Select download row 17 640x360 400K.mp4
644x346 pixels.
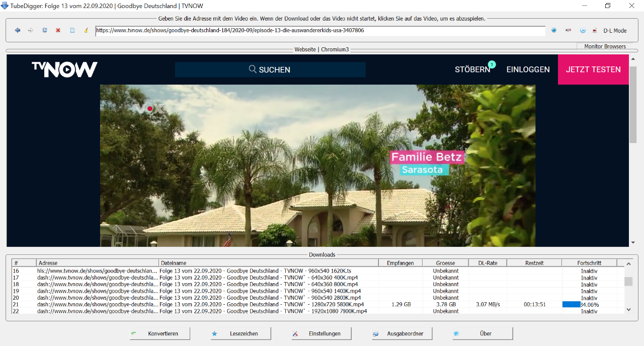coord(318,278)
